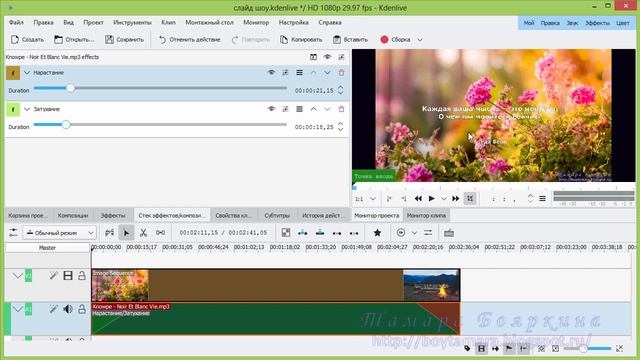Open play options dropdown beside play button
This screenshot has width=640, height=360.
point(444,199)
